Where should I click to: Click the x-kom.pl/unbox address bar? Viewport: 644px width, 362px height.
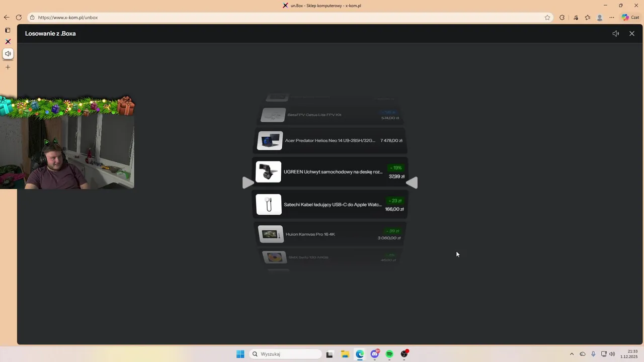click(289, 17)
